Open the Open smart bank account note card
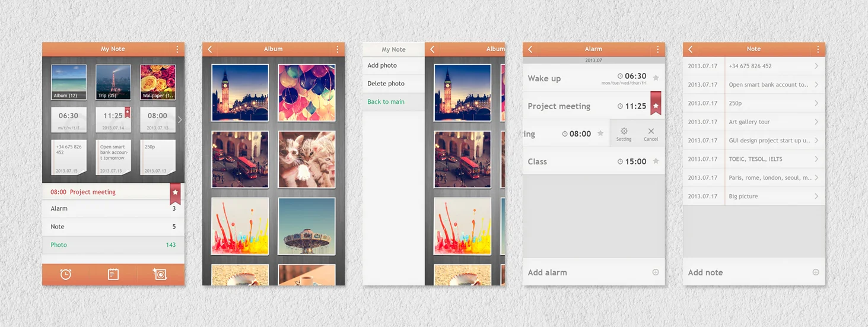 [x=113, y=157]
